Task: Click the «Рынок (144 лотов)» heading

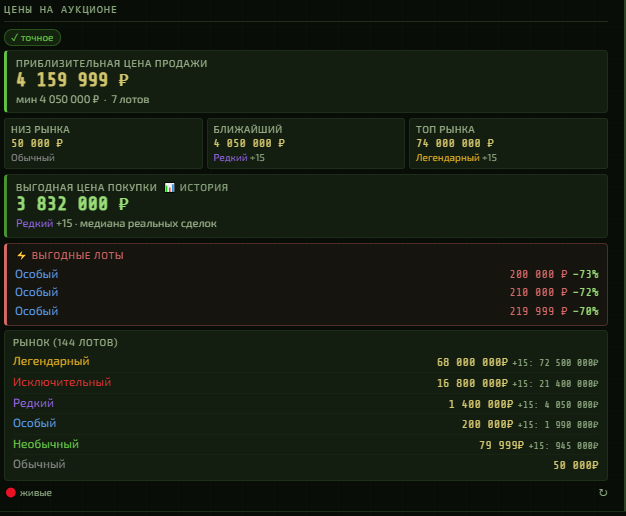Action: [65, 343]
